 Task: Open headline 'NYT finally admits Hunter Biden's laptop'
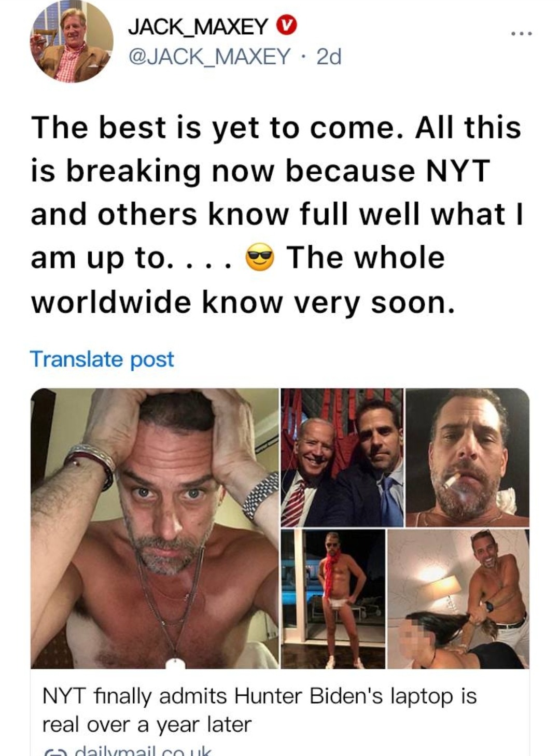259,696
